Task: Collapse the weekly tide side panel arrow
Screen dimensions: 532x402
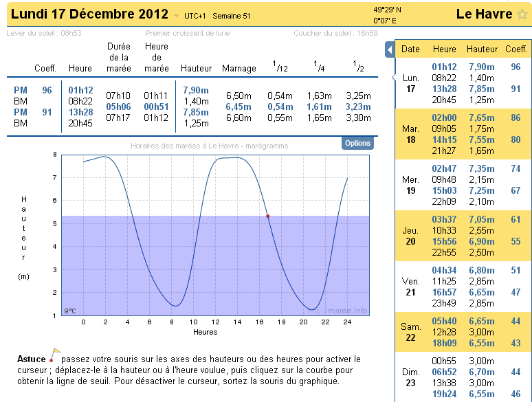Action: coord(389,49)
